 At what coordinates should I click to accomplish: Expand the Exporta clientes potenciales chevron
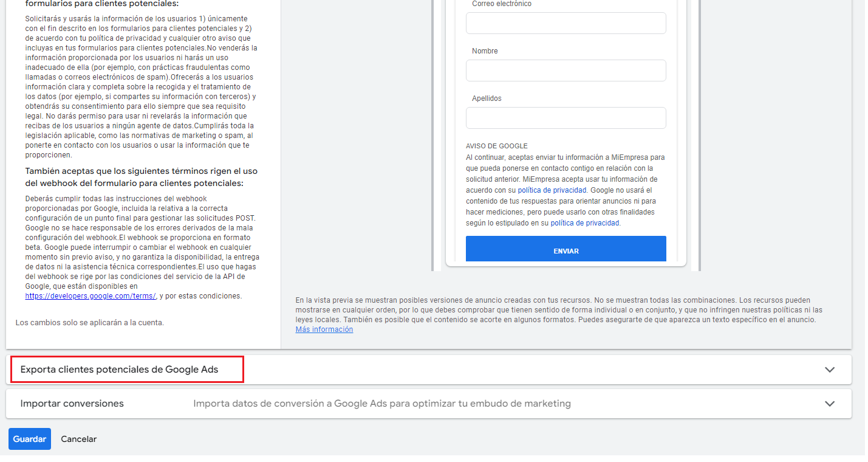click(x=829, y=370)
